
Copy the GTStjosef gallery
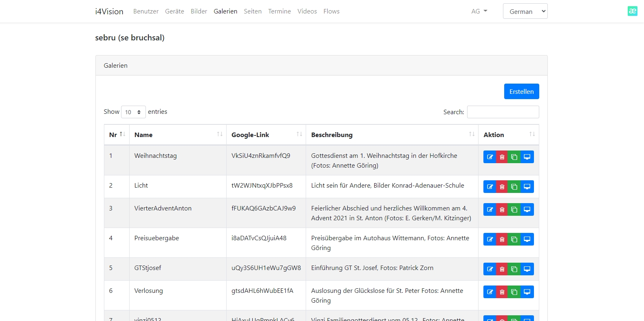[x=514, y=269]
